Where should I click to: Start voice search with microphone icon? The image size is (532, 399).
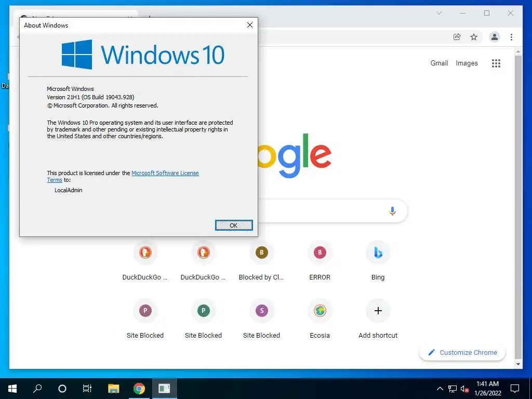[x=392, y=211]
